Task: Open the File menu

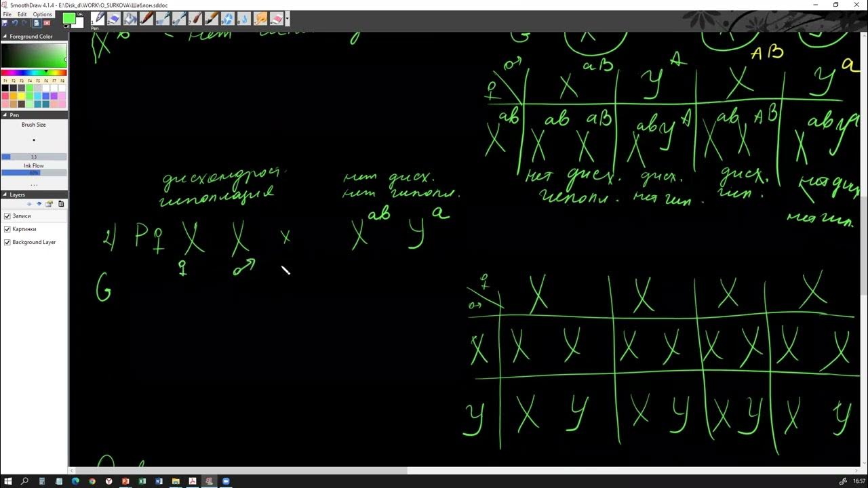Action: coord(7,14)
